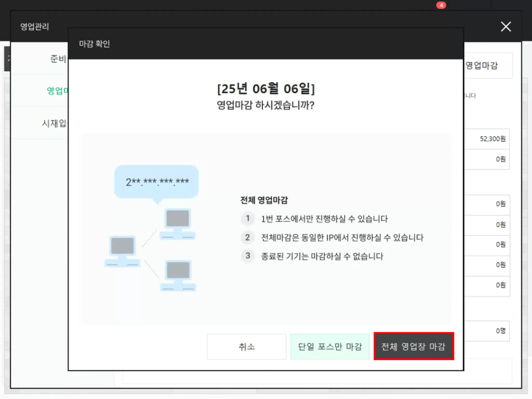The width and height of the screenshot is (532, 399).
Task: Click the number 3 circle badge
Action: pos(248,256)
